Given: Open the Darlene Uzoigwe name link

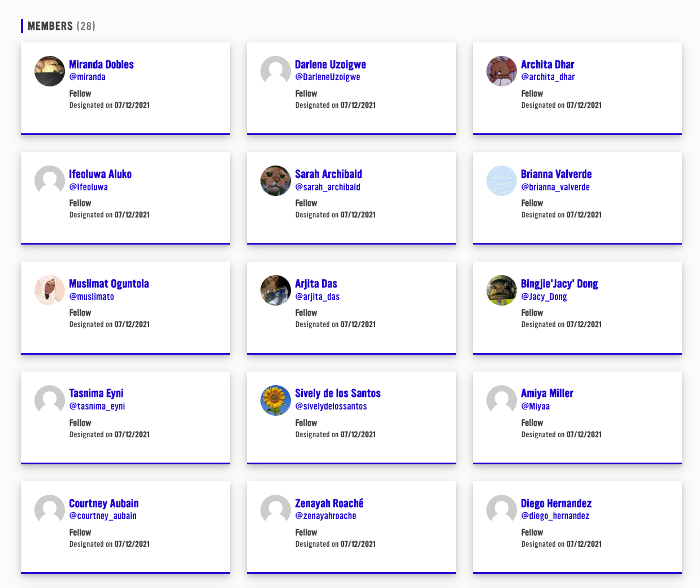Looking at the screenshot, I should click(330, 64).
